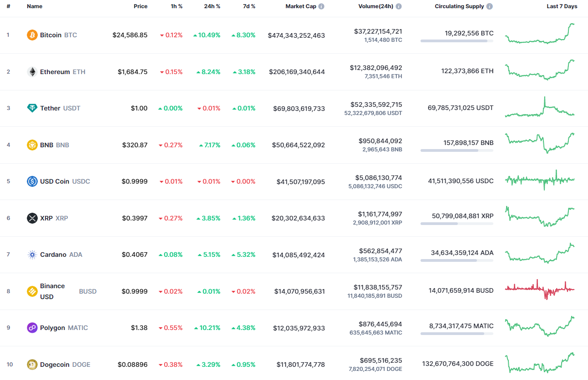Click Bitcoin's circulating supply progress bar
588x380 pixels.
(x=456, y=41)
